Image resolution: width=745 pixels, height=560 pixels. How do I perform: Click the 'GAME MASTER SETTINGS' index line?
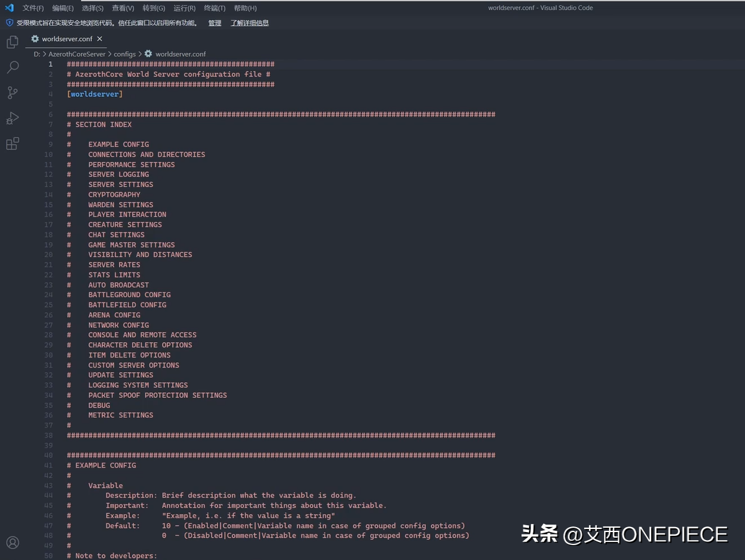[x=132, y=245]
